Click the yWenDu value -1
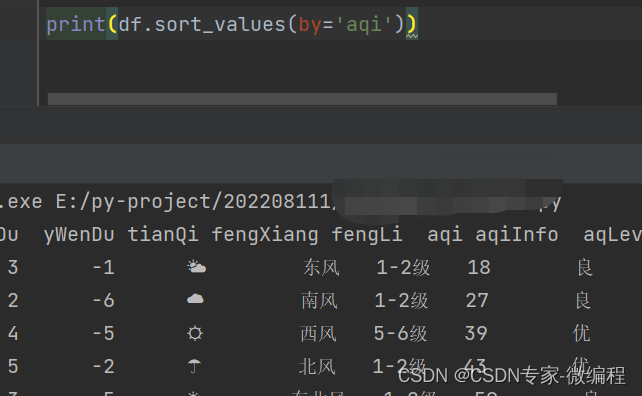This screenshot has height=396, width=642. [x=104, y=268]
